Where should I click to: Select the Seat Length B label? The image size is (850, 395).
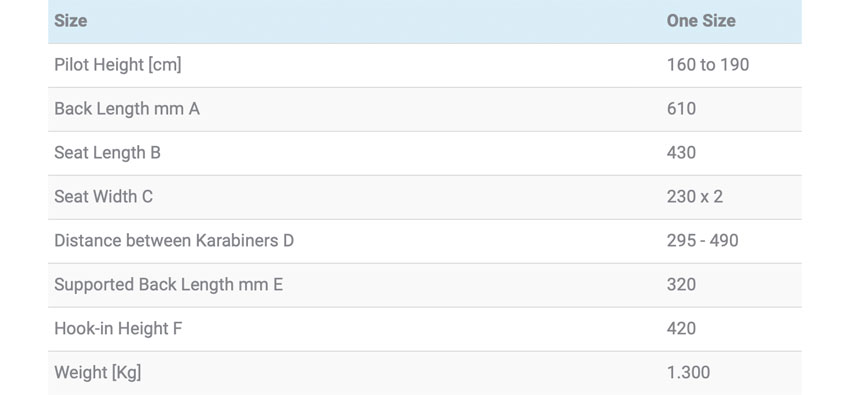107,153
